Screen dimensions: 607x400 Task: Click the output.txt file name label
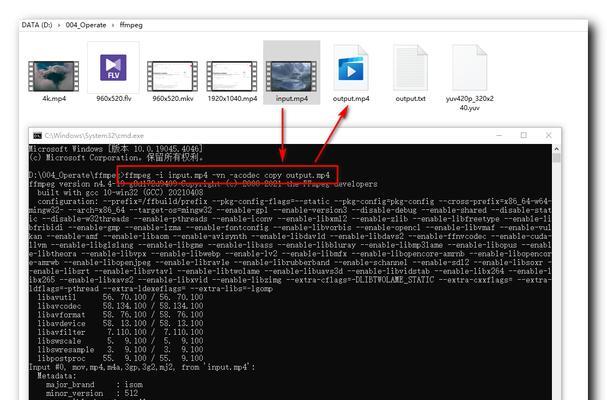point(410,99)
